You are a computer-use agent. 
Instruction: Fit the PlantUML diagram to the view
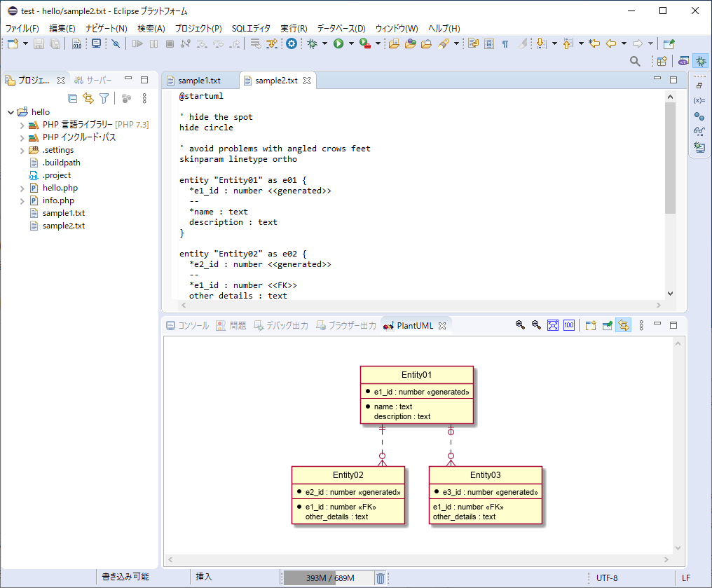[553, 325]
